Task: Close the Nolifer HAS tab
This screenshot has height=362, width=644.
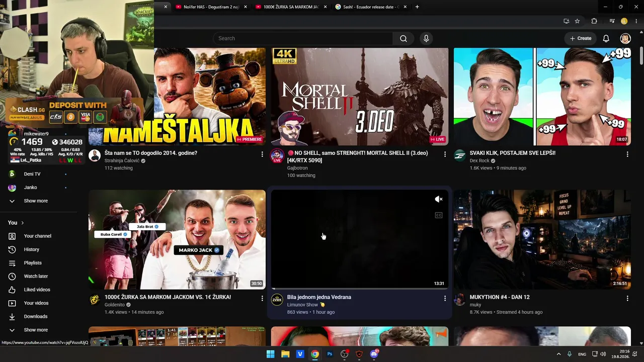Action: click(x=245, y=7)
